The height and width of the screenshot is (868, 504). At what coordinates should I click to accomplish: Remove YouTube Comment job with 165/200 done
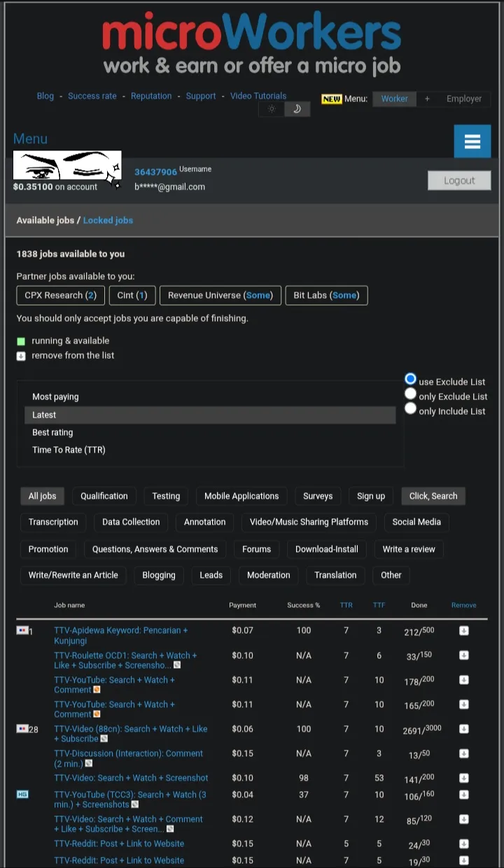pos(463,704)
